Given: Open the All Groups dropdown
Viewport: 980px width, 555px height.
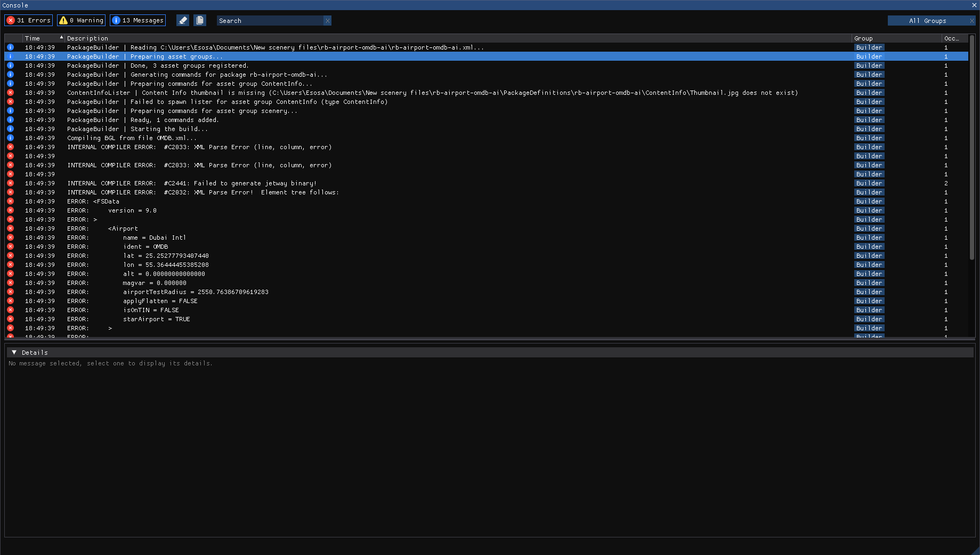Looking at the screenshot, I should (927, 21).
